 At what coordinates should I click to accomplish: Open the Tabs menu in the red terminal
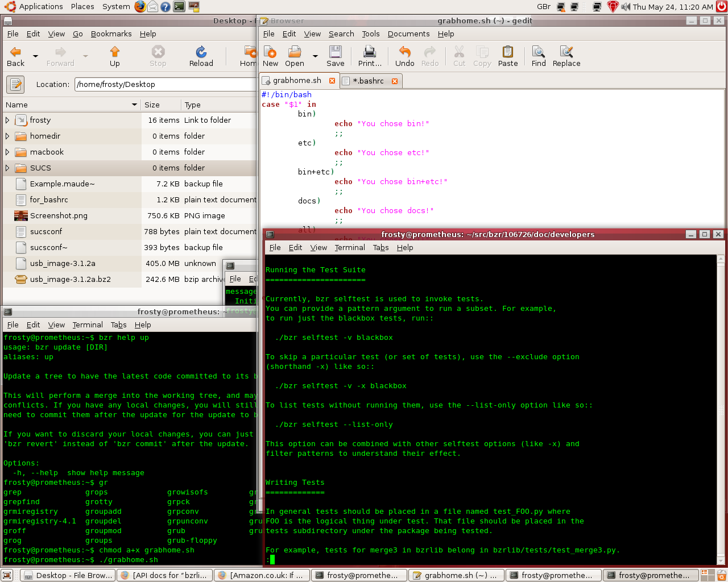pyautogui.click(x=380, y=248)
